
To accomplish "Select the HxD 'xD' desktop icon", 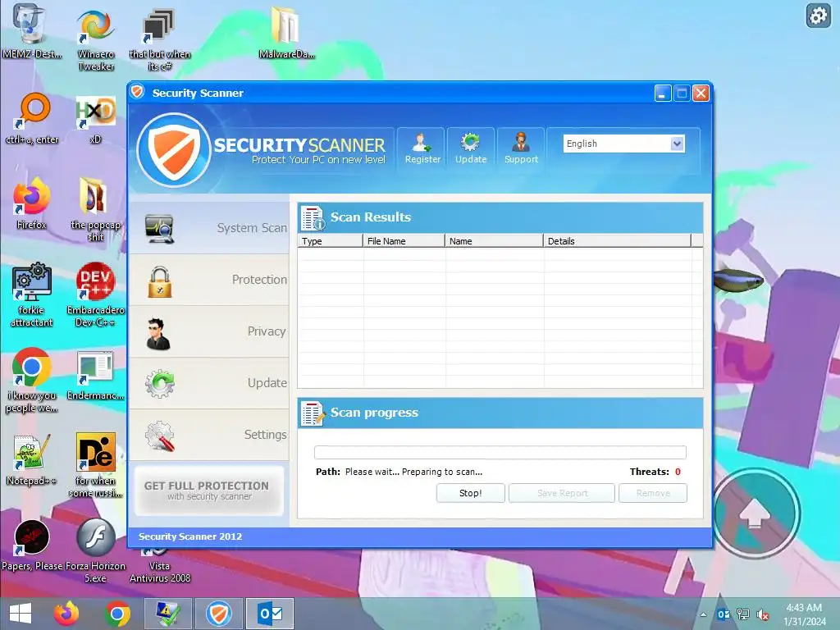I will (95, 119).
